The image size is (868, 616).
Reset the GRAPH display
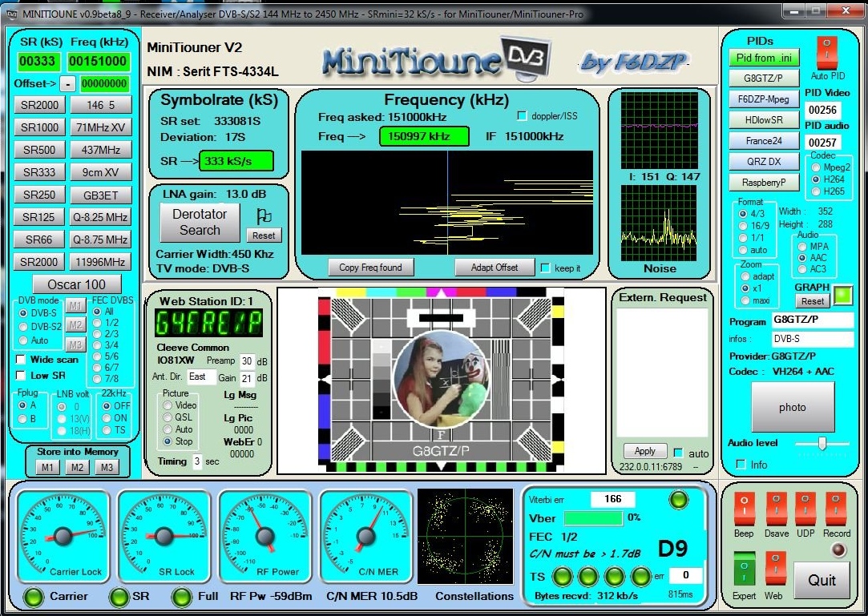click(813, 301)
